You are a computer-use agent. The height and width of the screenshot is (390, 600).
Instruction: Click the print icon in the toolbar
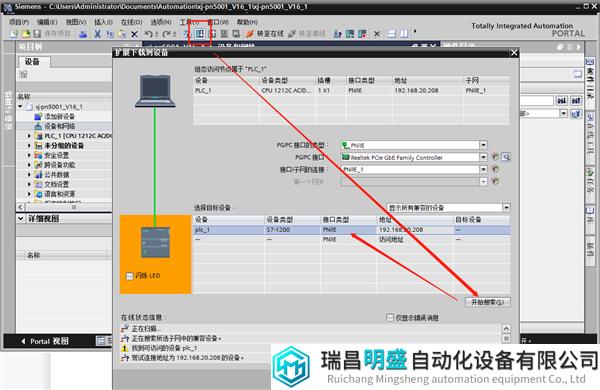[83, 34]
